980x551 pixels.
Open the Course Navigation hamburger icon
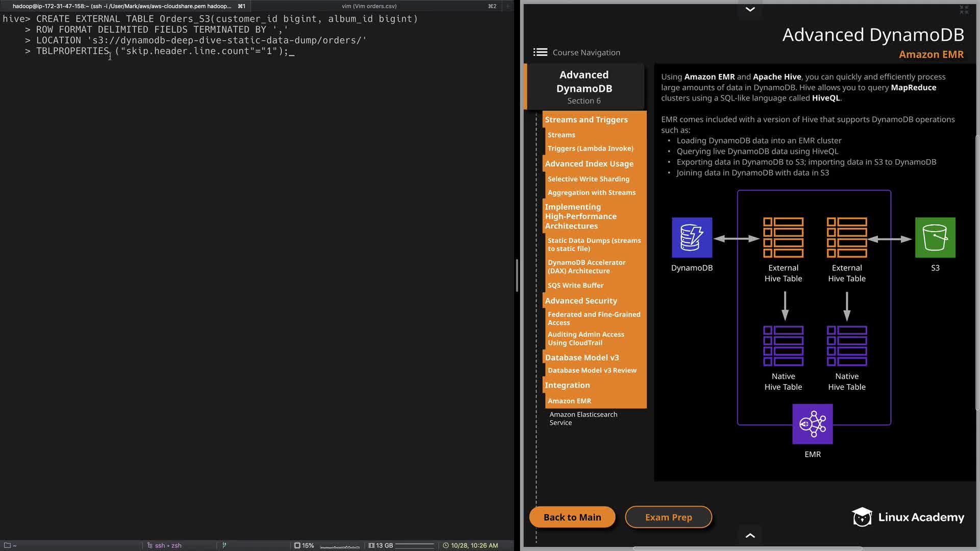click(540, 53)
